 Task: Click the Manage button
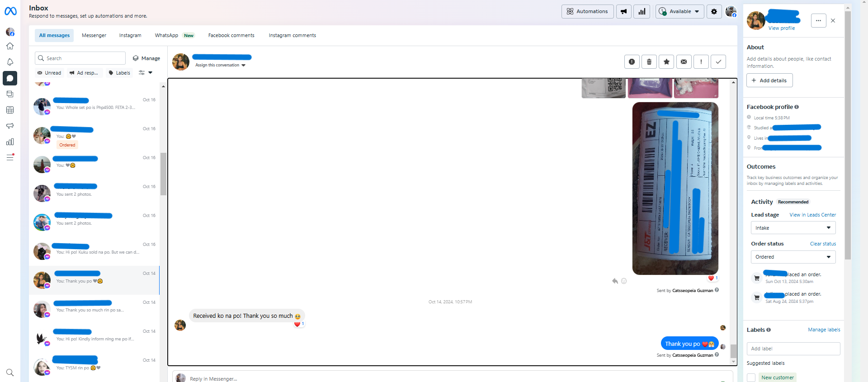[146, 58]
